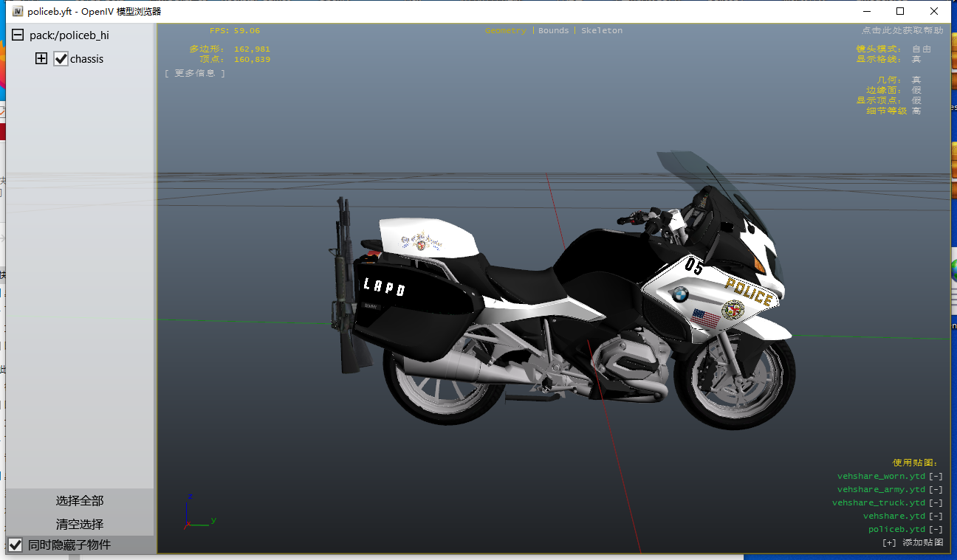Expand the chassis tree node

41,59
